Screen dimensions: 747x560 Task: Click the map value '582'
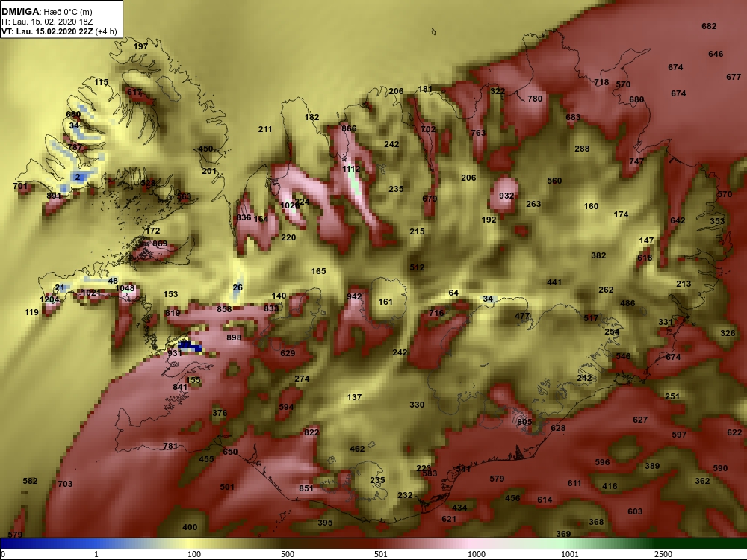click(30, 481)
